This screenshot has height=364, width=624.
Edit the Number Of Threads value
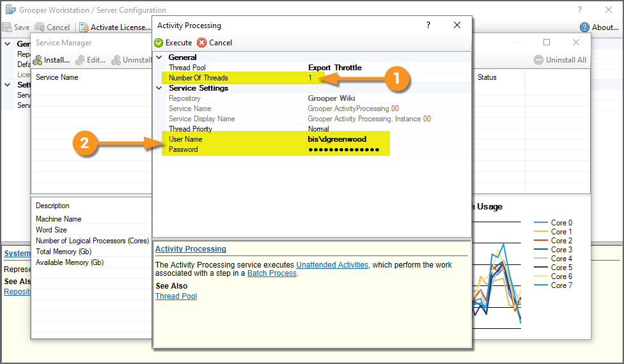[311, 78]
